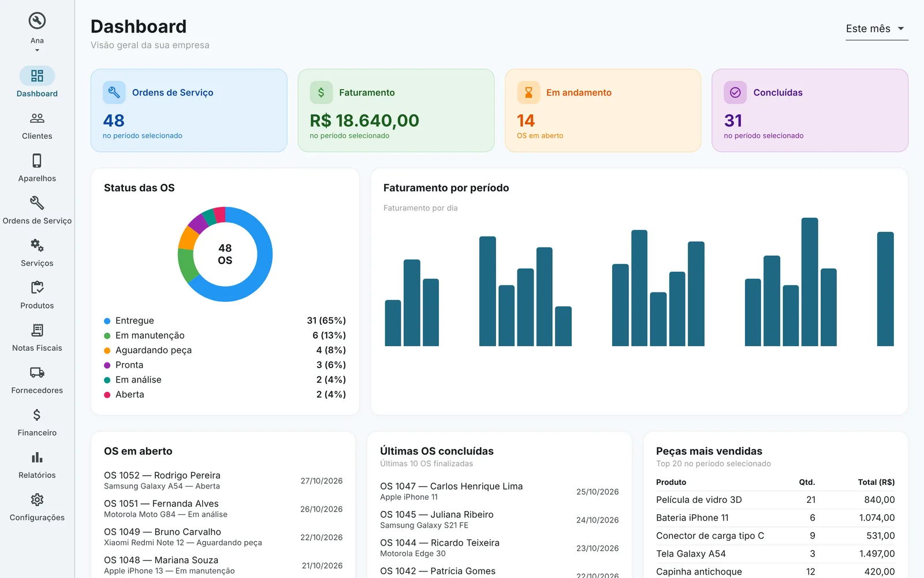The width and height of the screenshot is (924, 578).
Task: Open Notas Fiscais receipt icon
Action: 37,330
